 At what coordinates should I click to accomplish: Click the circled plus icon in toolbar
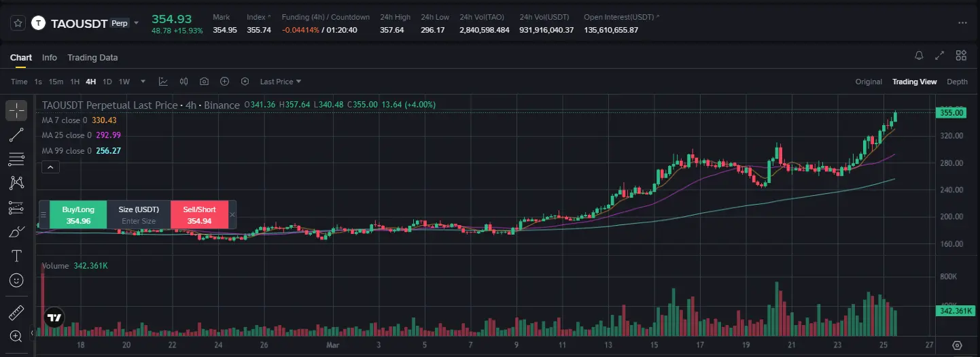(224, 82)
